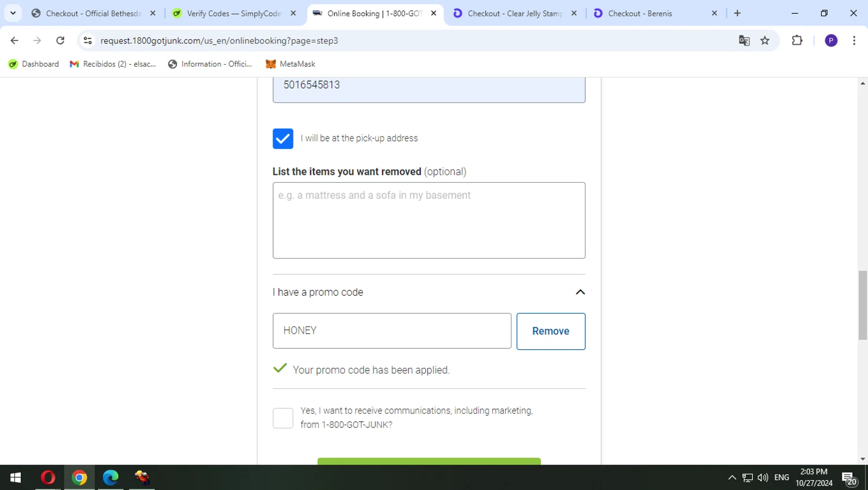868x490 pixels.
Task: Click the scrollbar up arrow
Action: pyautogui.click(x=863, y=83)
